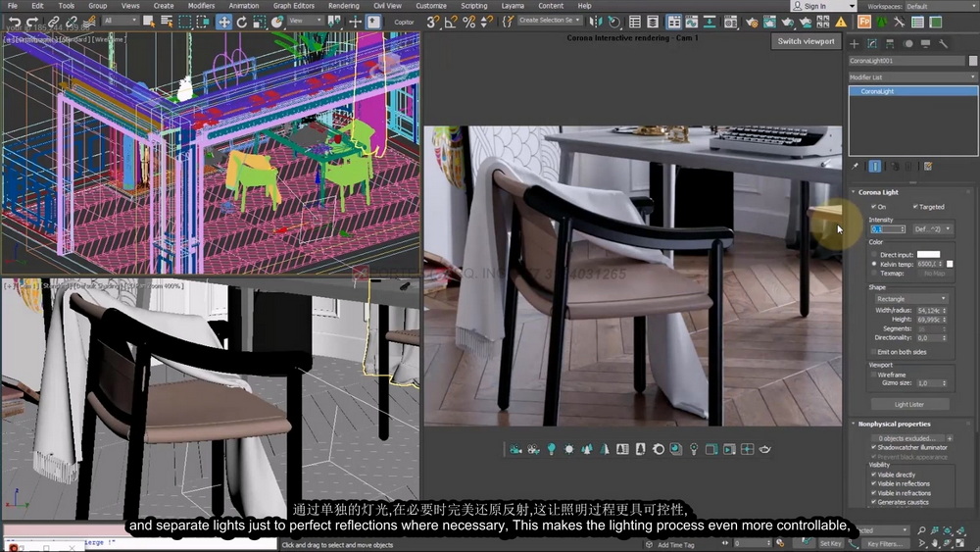Open the Scene Explorer toggle icon
Viewport: 980px width, 552px height.
coord(635,22)
